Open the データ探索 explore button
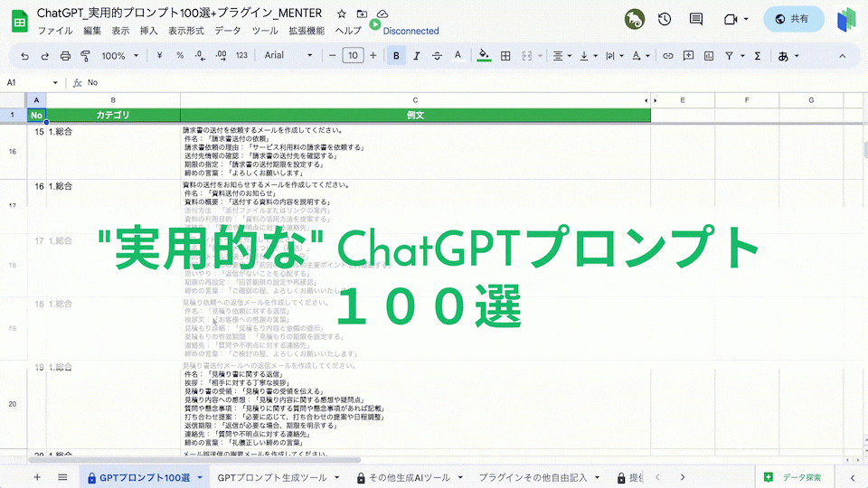Image resolution: width=868 pixels, height=488 pixels. [795, 477]
